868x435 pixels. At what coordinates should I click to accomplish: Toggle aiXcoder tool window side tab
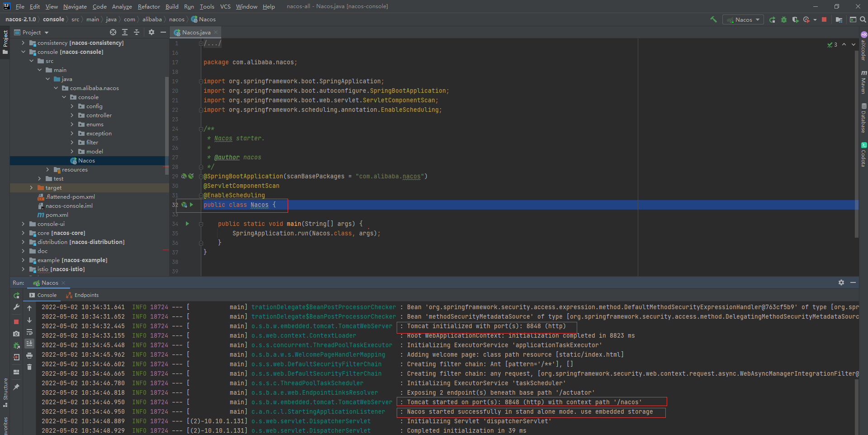click(863, 46)
